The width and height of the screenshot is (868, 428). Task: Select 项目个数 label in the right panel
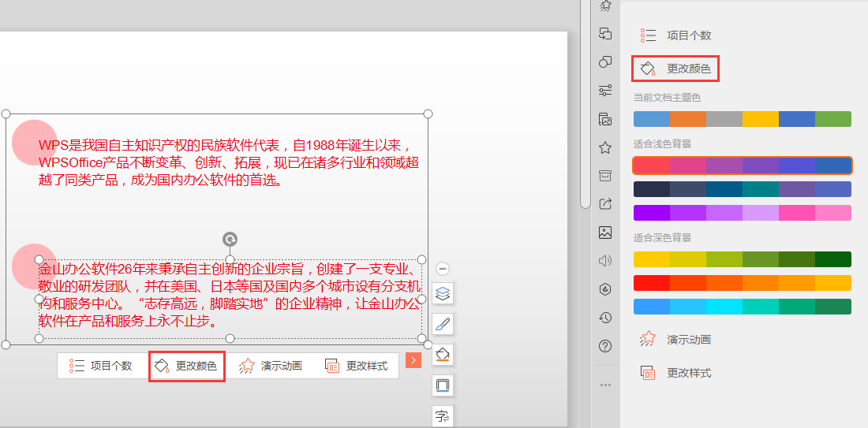(689, 35)
